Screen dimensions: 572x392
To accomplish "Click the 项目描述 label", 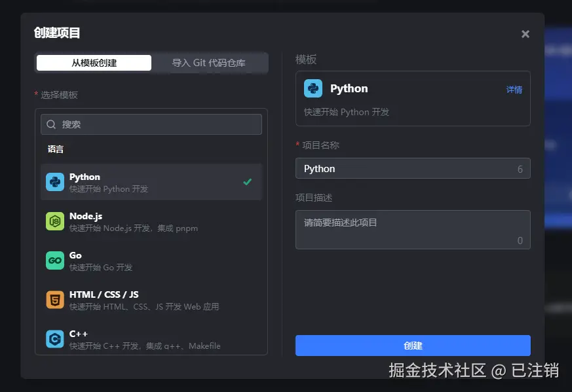I will pyautogui.click(x=314, y=198).
